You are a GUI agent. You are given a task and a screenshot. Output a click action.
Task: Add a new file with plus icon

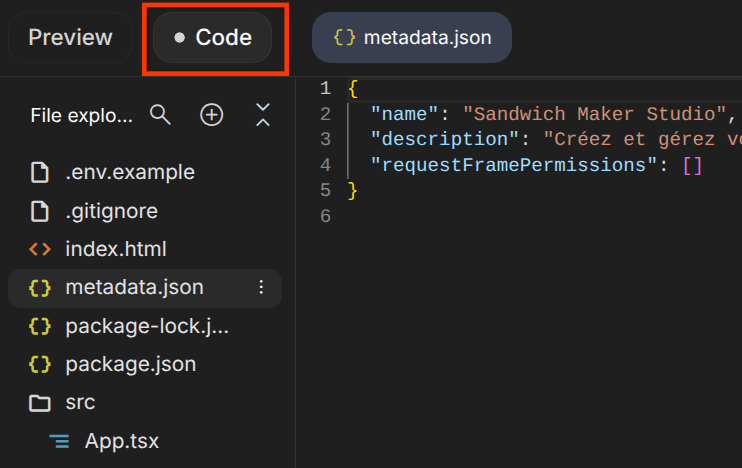click(211, 115)
